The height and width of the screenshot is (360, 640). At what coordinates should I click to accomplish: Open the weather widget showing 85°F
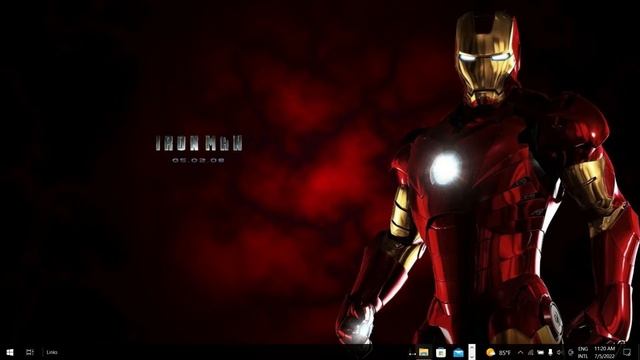tap(498, 352)
